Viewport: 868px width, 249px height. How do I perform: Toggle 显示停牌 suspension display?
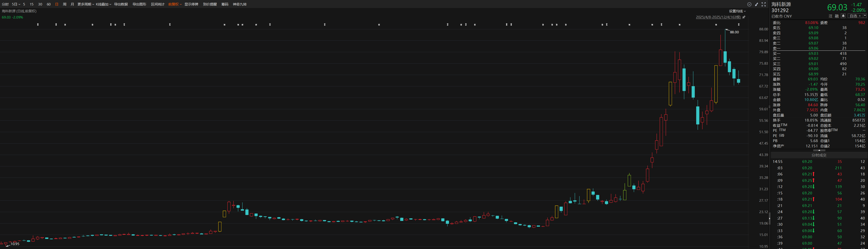(x=191, y=4)
